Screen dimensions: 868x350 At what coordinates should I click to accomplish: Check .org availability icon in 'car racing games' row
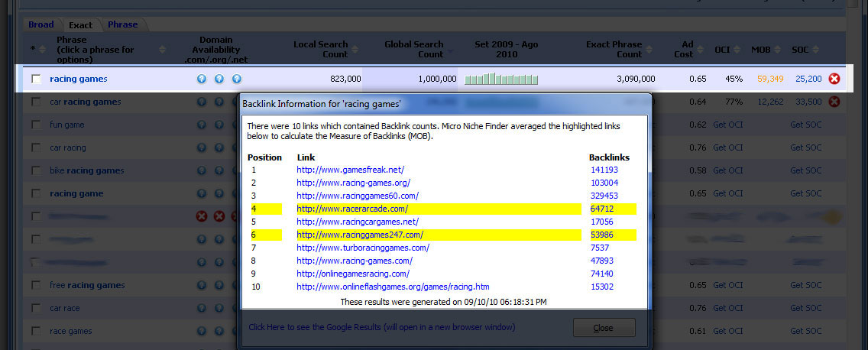pos(219,102)
